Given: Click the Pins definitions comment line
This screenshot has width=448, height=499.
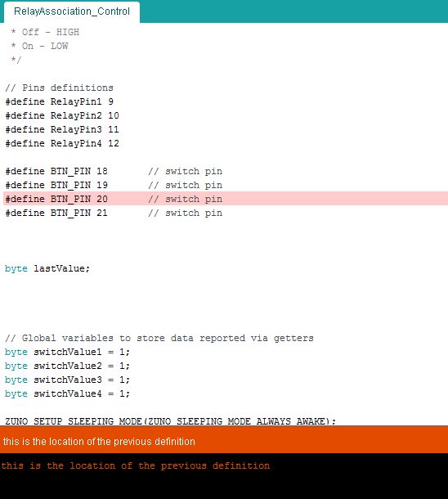Looking at the screenshot, I should click(59, 88).
